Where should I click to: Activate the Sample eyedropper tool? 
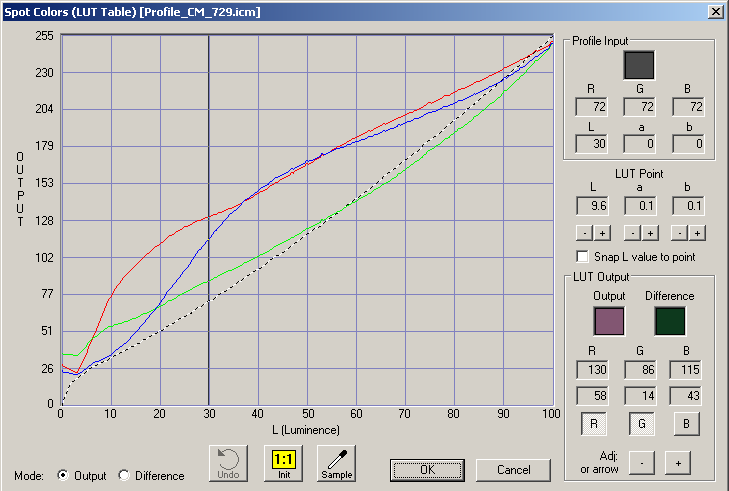point(337,464)
